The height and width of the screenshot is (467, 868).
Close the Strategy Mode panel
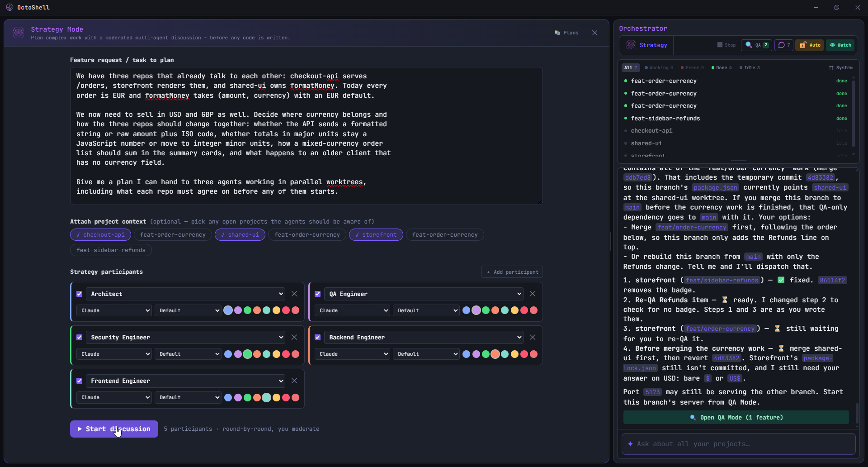point(594,33)
